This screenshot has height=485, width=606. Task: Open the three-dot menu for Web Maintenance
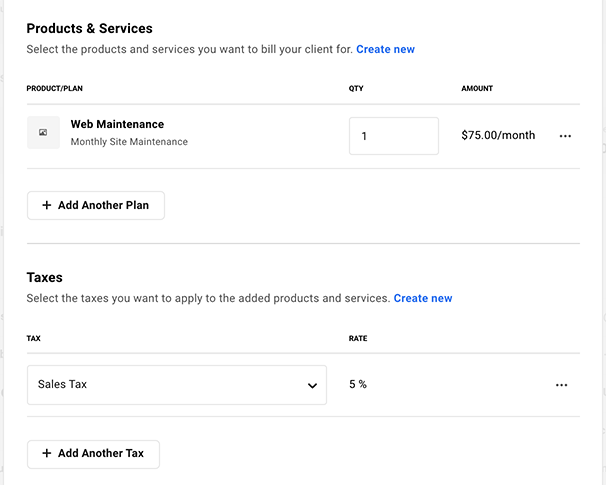coord(565,136)
